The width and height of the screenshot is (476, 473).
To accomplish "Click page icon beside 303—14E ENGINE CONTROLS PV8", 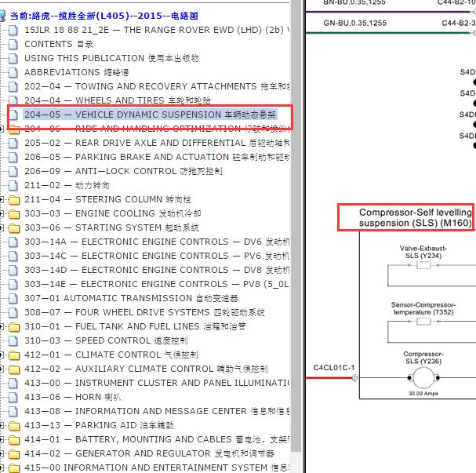I will (13, 284).
